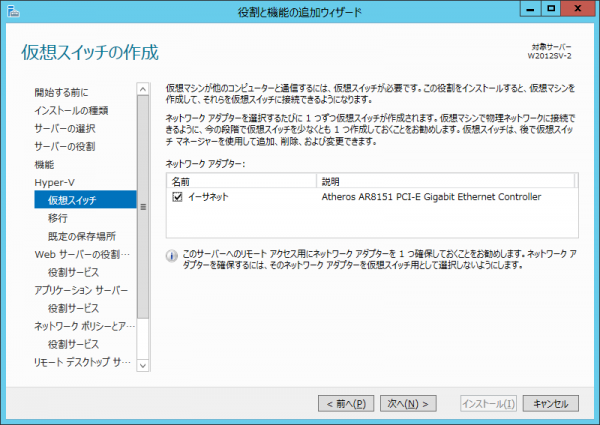Image resolution: width=600 pixels, height=425 pixels.
Task: Click the 次へ(N) > button
Action: 409,403
